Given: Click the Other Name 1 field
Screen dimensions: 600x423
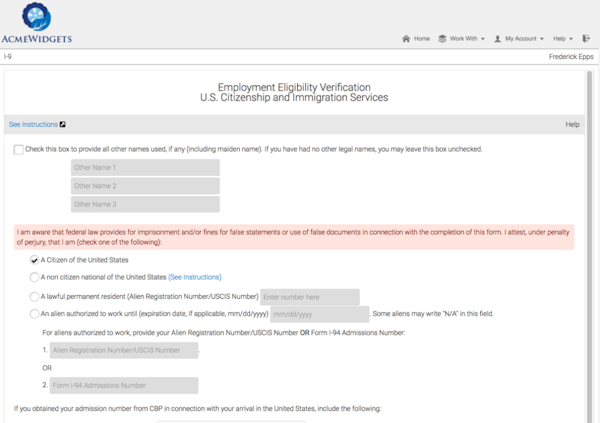Looking at the screenshot, I should [145, 168].
